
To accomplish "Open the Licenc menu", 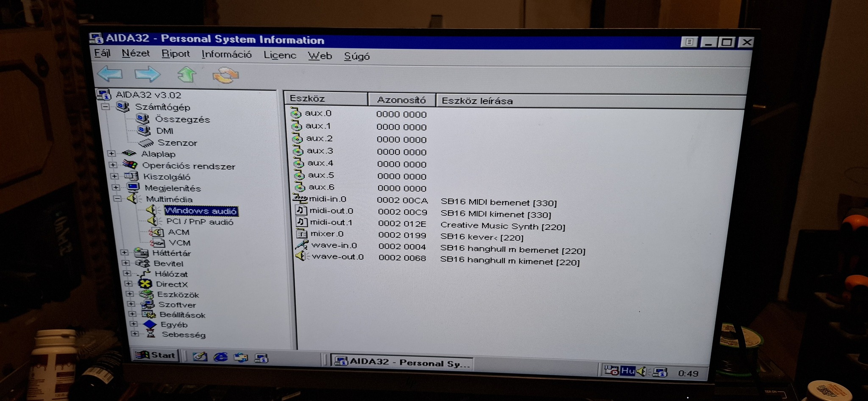I will (280, 55).
